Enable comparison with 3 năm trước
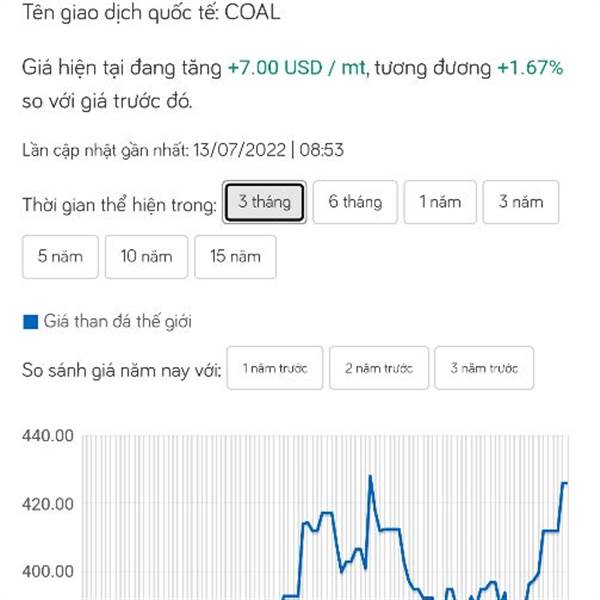Image resolution: width=600 pixels, height=600 pixels. pyautogui.click(x=484, y=368)
